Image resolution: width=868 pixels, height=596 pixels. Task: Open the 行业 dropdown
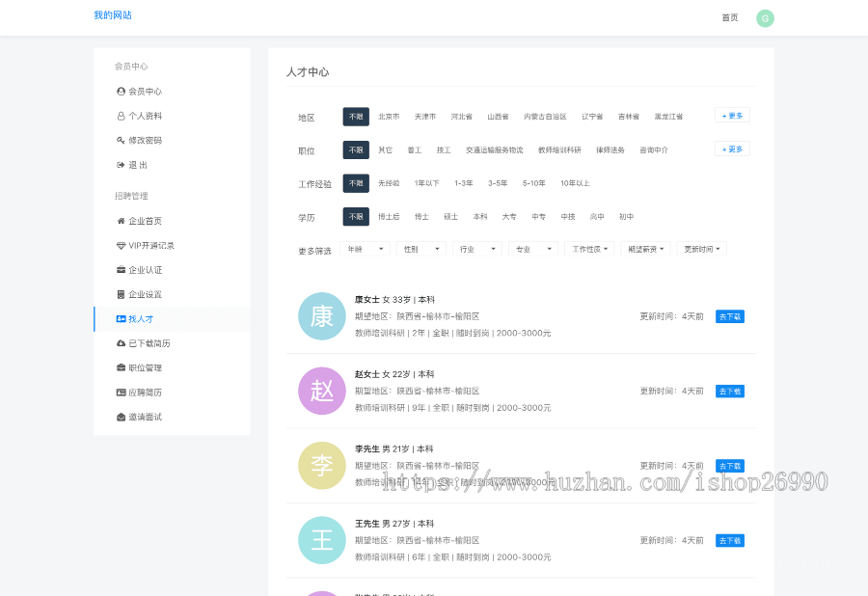coord(477,249)
